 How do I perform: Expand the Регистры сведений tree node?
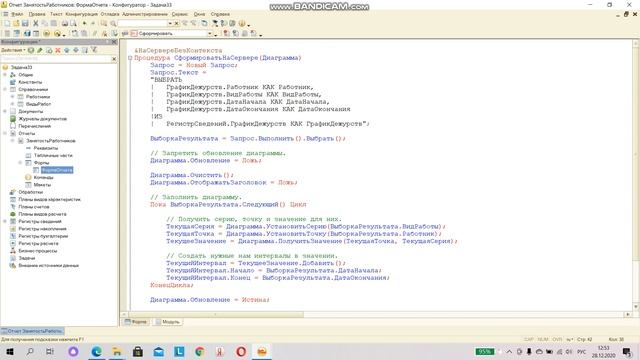[x=5, y=222]
